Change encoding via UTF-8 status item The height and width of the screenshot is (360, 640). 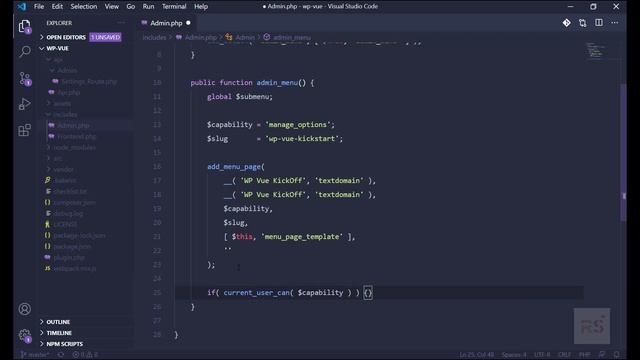542,355
